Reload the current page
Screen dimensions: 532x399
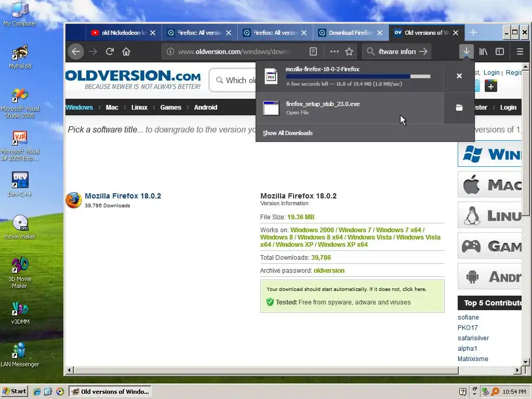[x=110, y=51]
